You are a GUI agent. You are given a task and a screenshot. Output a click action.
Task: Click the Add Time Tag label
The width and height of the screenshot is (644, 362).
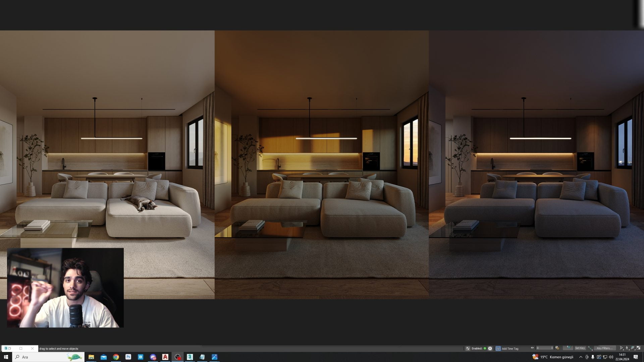pyautogui.click(x=510, y=349)
